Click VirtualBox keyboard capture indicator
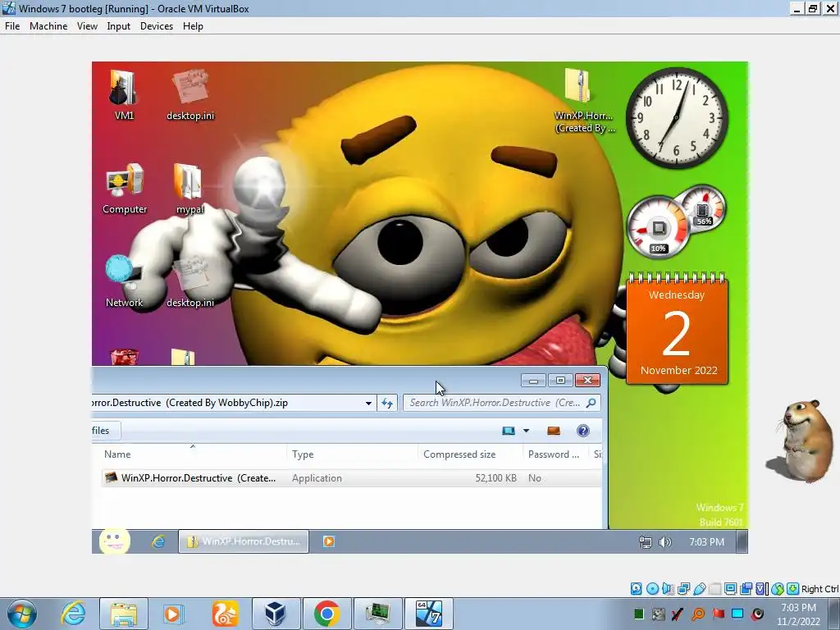This screenshot has height=630, width=840. (x=793, y=589)
